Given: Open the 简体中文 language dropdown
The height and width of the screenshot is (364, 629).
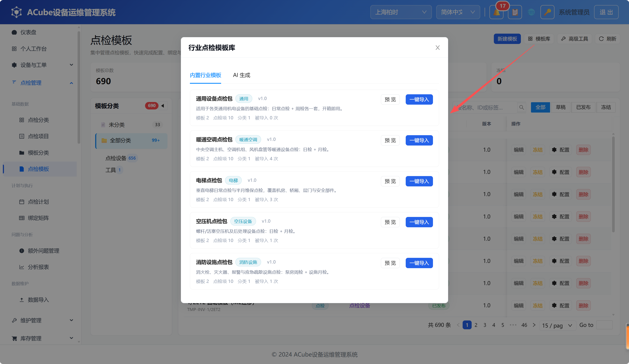Looking at the screenshot, I should [458, 12].
